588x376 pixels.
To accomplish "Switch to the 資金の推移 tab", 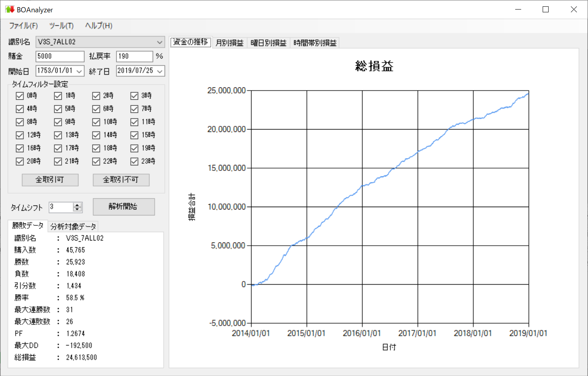I will pos(191,42).
